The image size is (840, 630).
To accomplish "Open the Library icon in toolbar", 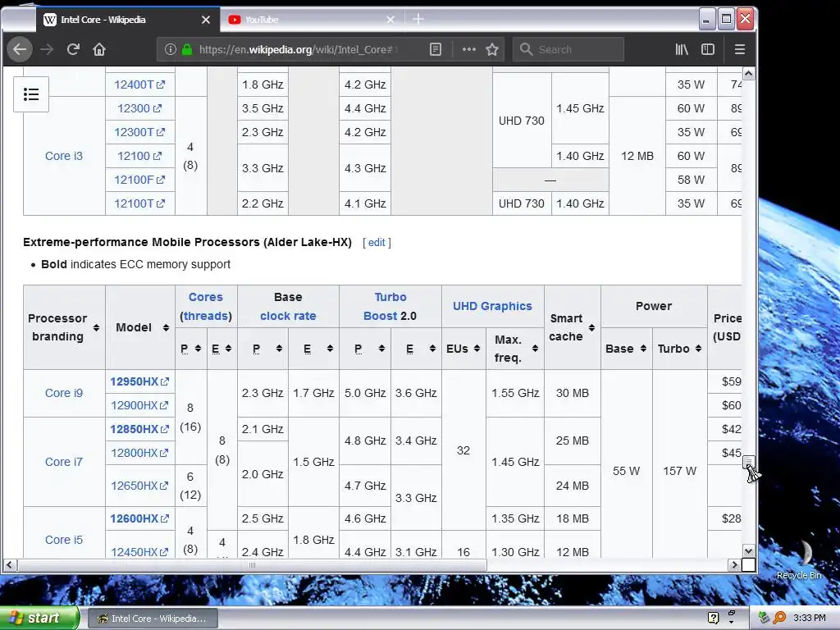I will (682, 49).
